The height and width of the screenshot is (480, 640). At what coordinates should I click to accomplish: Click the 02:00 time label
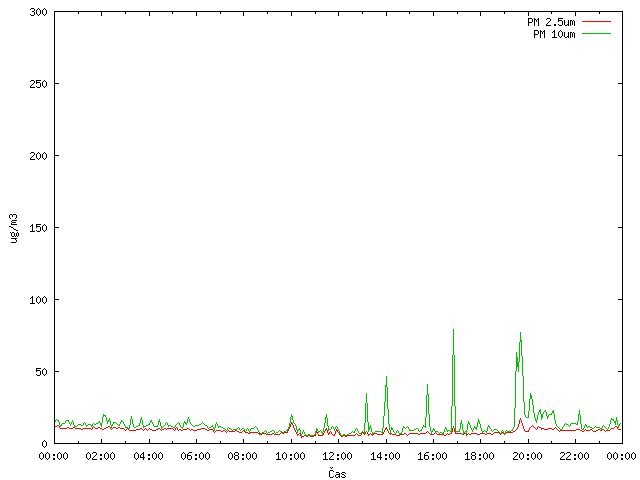coord(101,456)
